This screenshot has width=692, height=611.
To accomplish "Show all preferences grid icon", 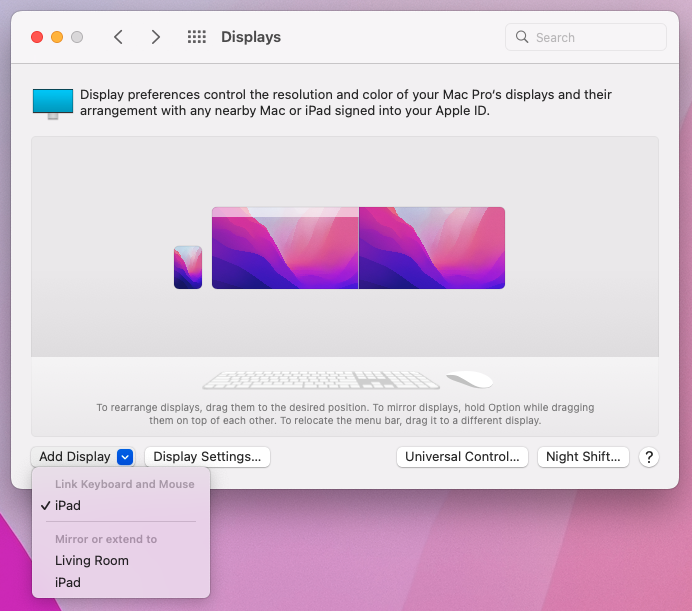I will click(197, 37).
